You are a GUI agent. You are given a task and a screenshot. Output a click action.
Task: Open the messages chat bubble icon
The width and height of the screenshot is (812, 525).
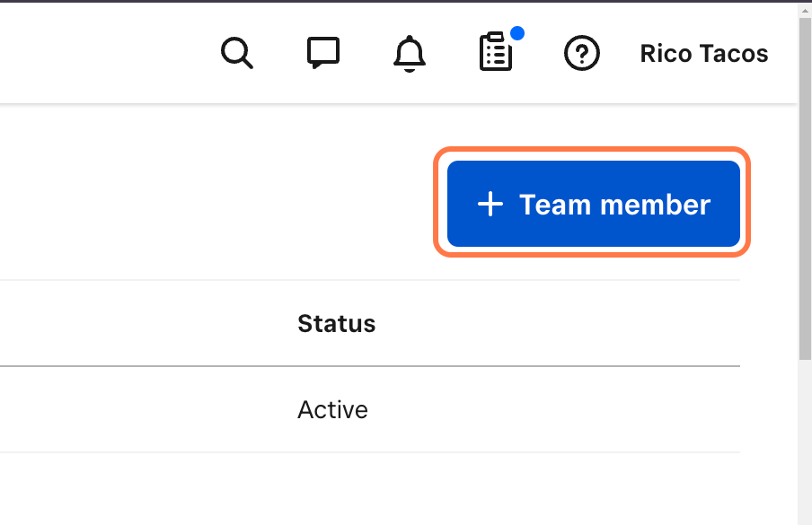[323, 53]
